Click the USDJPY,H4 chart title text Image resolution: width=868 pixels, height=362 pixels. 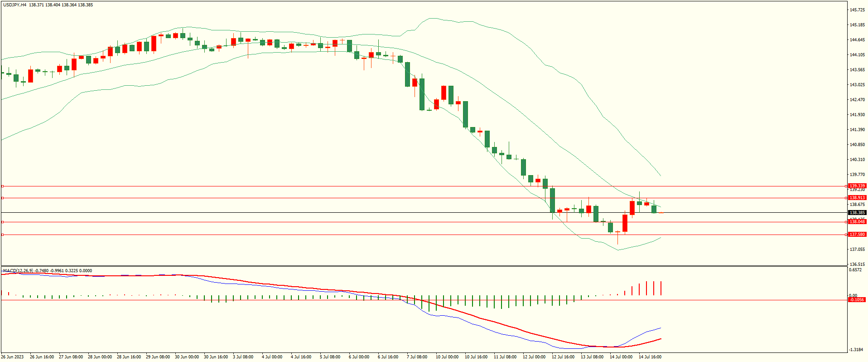pyautogui.click(x=14, y=5)
